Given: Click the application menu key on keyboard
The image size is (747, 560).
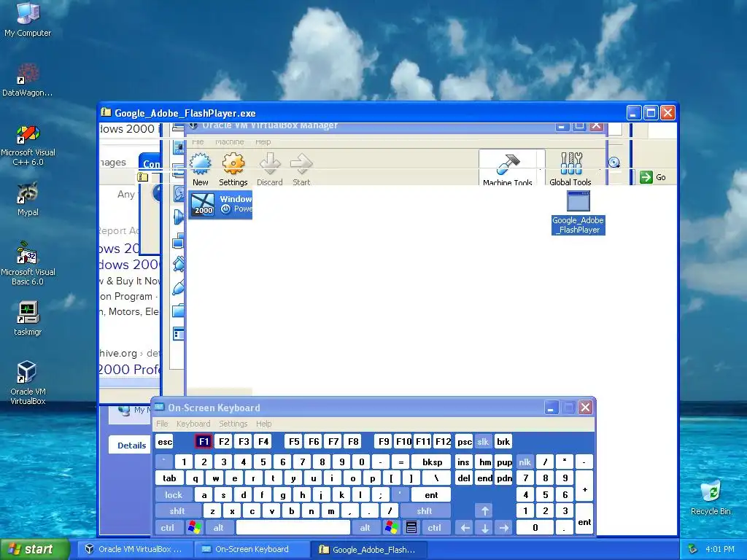Looking at the screenshot, I should 411,528.
